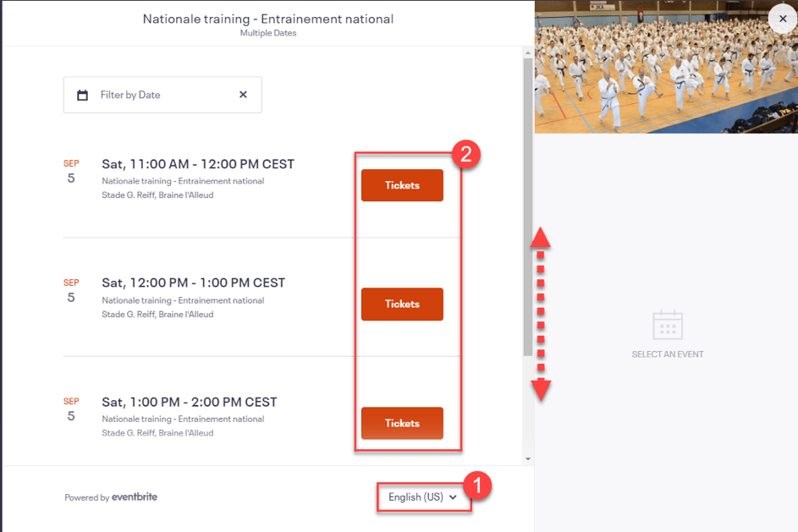Click the red number 1 annotation badge
Image resolution: width=798 pixels, height=532 pixels.
pyautogui.click(x=476, y=485)
